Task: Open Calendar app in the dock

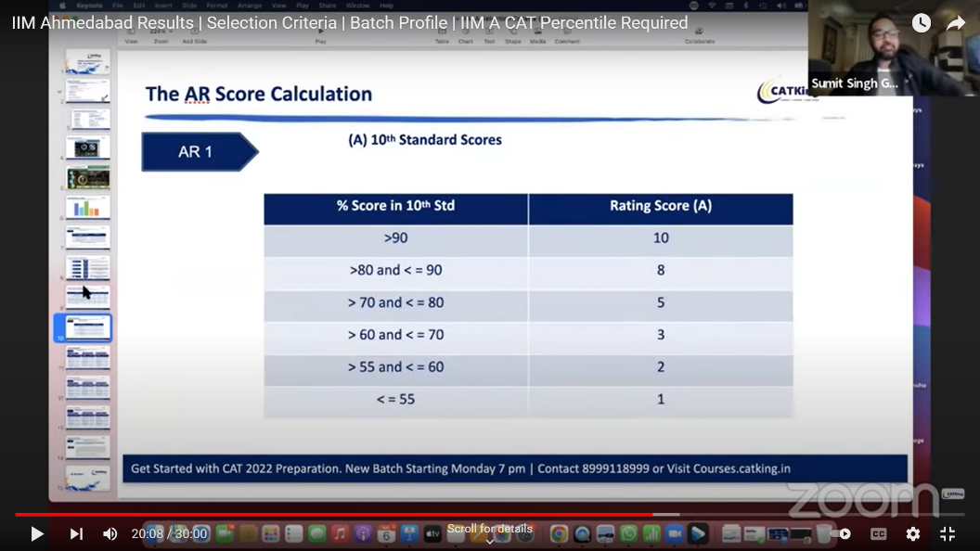Action: coord(386,533)
